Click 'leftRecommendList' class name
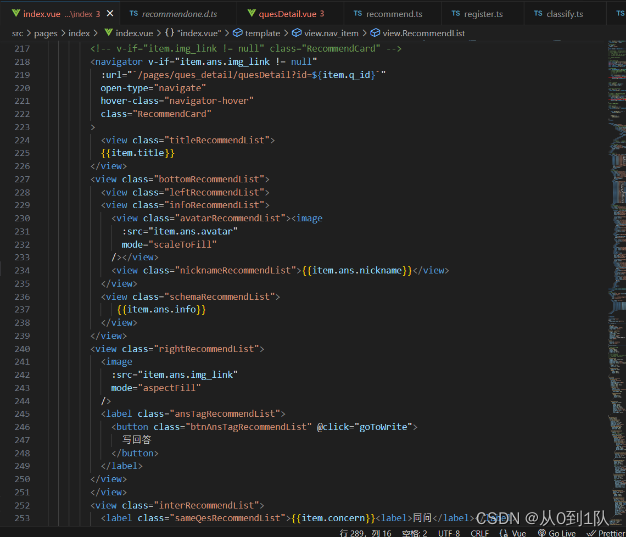 [214, 192]
